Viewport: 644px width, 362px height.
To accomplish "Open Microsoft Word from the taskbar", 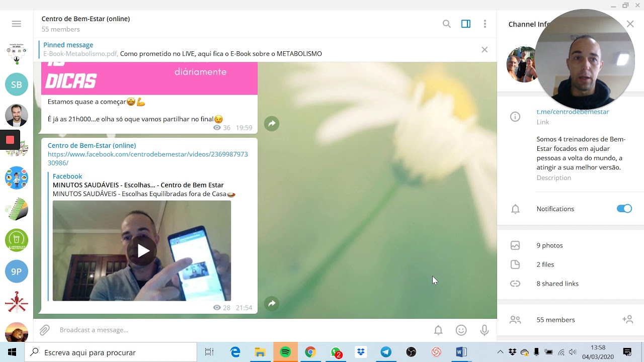I will point(461,352).
